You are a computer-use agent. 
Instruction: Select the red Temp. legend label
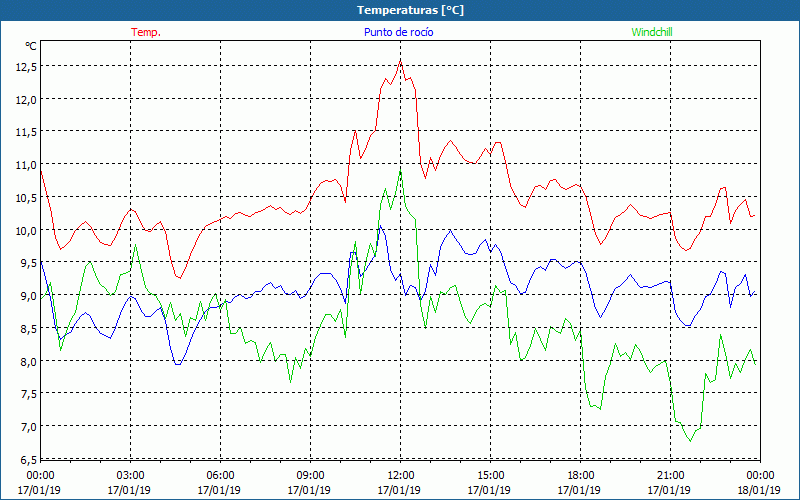tap(146, 32)
